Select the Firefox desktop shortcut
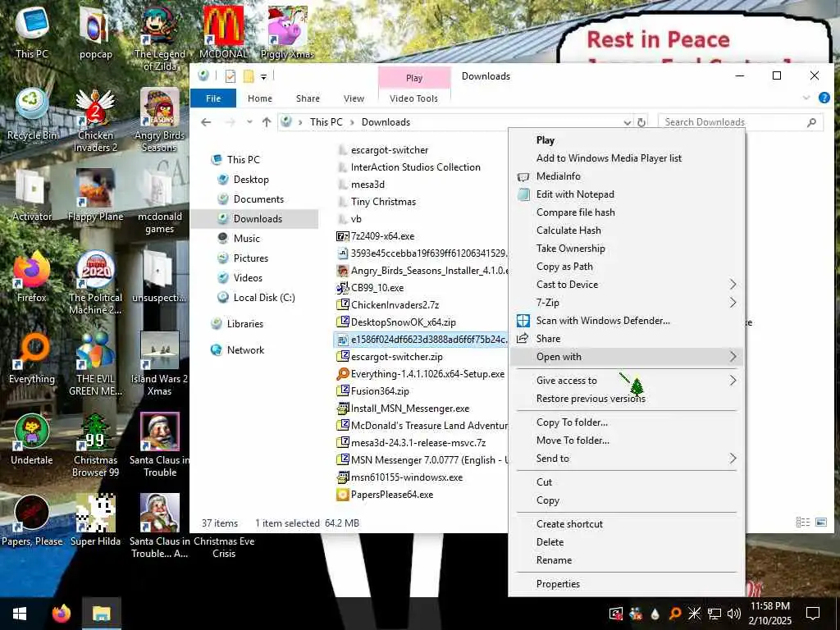Image resolution: width=840 pixels, height=630 pixels. coord(32,277)
